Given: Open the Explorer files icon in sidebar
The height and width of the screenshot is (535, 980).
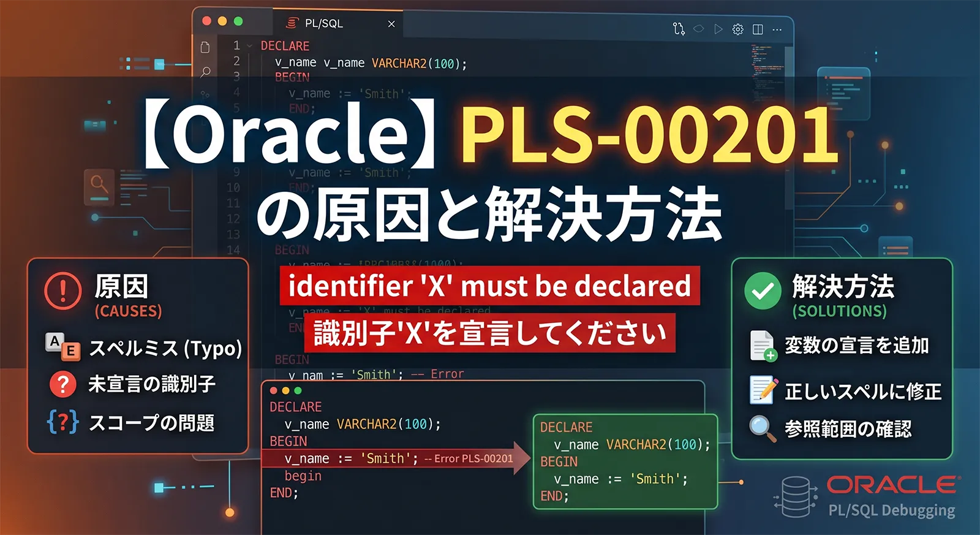Looking at the screenshot, I should click(205, 47).
